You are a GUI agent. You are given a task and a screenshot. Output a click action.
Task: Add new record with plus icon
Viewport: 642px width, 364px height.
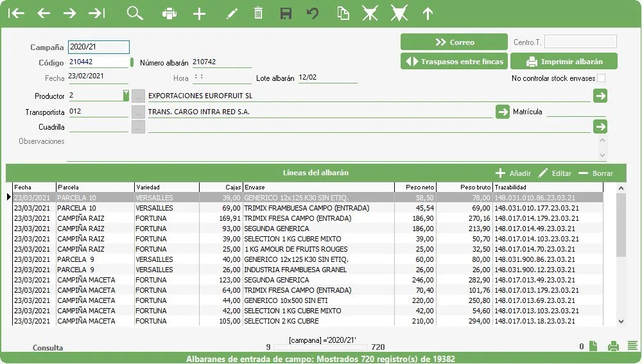(x=200, y=14)
